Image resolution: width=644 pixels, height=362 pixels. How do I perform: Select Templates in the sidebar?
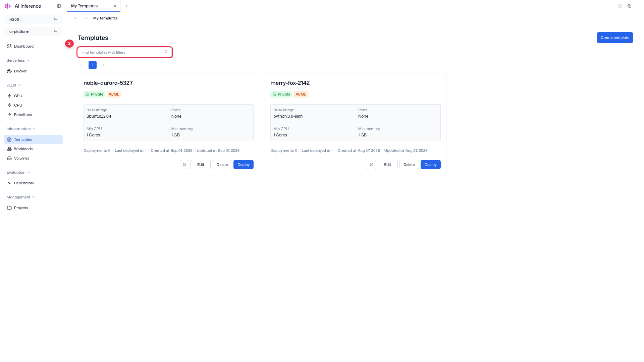(33, 139)
